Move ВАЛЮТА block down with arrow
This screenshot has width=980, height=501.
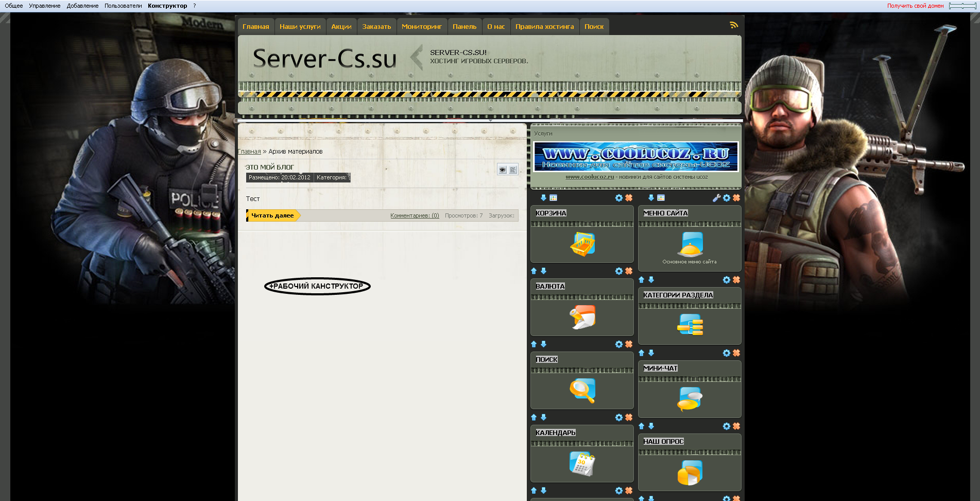pyautogui.click(x=543, y=271)
